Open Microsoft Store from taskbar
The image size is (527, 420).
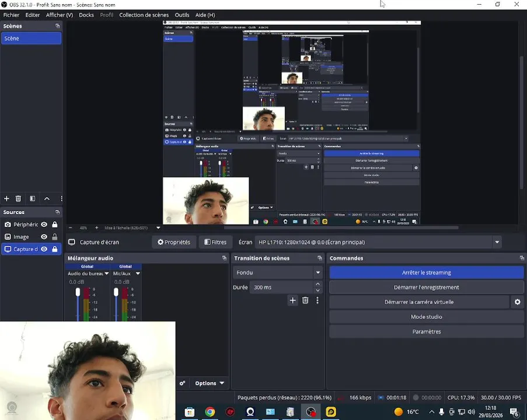[x=190, y=412]
